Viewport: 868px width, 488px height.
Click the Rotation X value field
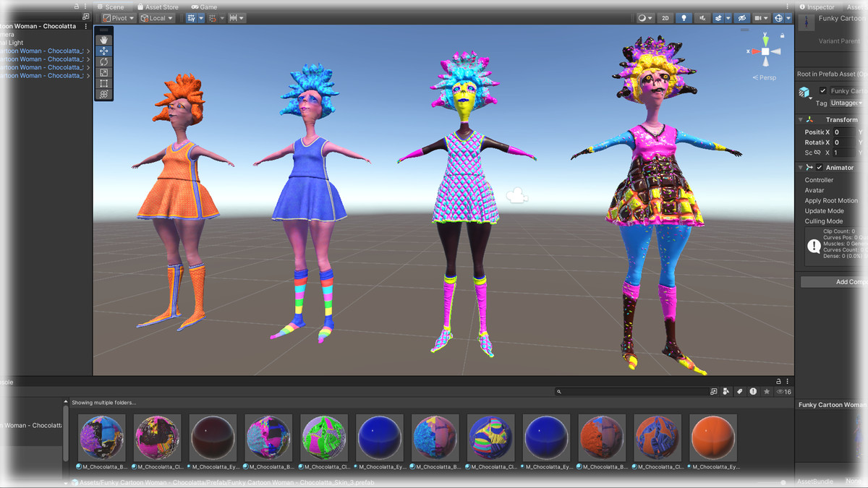(843, 142)
